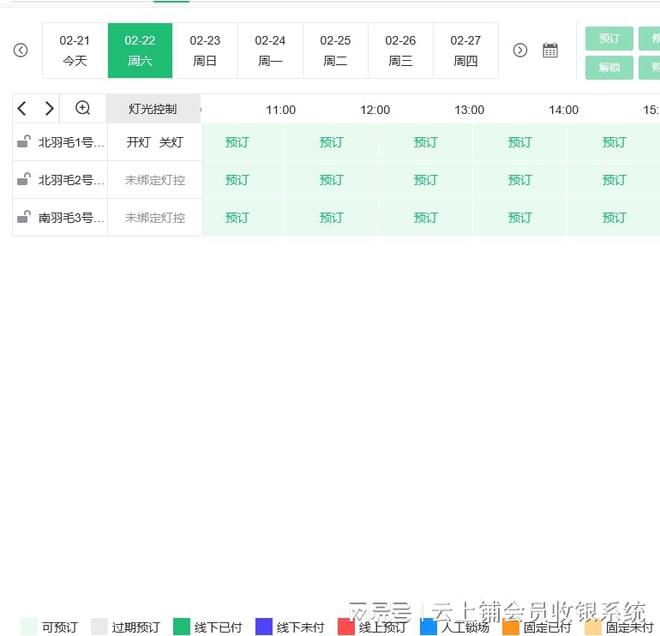Open the calendar date picker icon

click(x=550, y=50)
